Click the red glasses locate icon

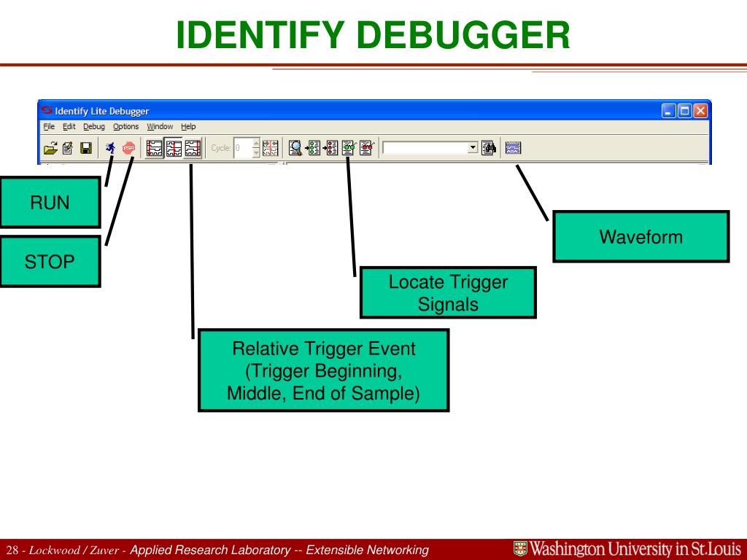point(366,148)
